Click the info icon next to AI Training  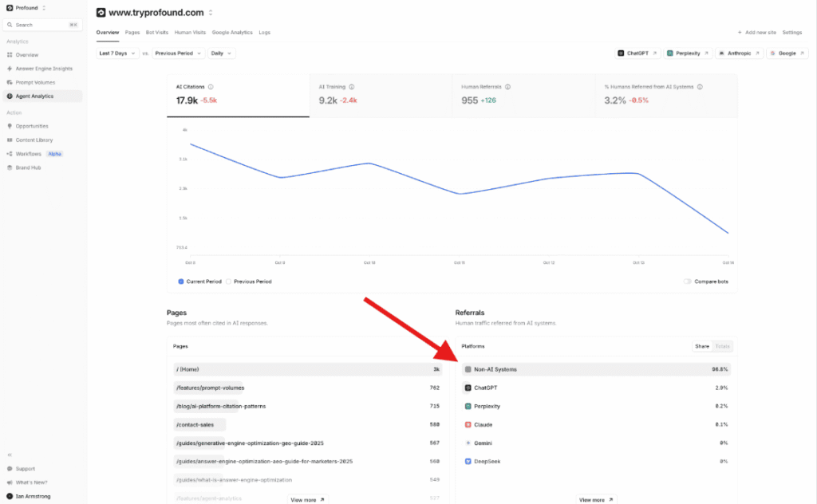tap(352, 87)
